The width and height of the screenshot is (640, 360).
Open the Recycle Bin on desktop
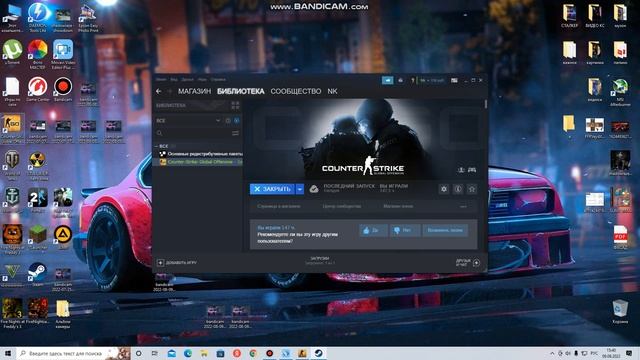(620, 311)
